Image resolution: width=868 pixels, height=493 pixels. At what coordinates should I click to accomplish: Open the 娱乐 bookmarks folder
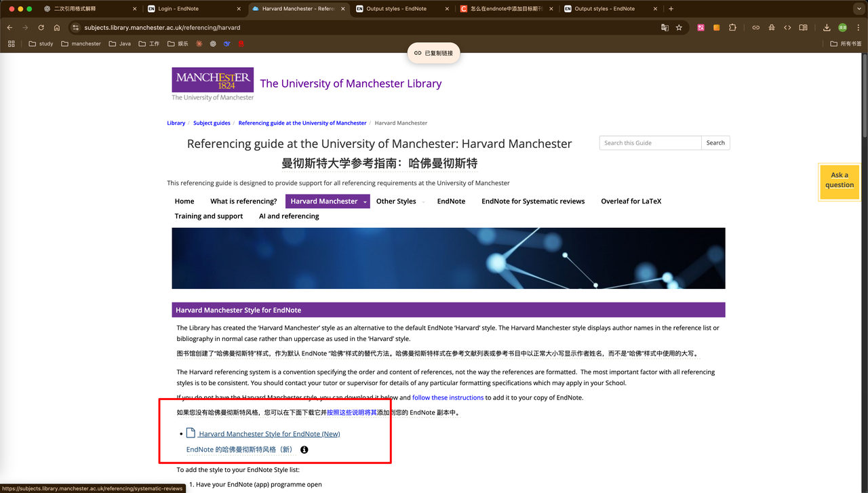tap(178, 43)
